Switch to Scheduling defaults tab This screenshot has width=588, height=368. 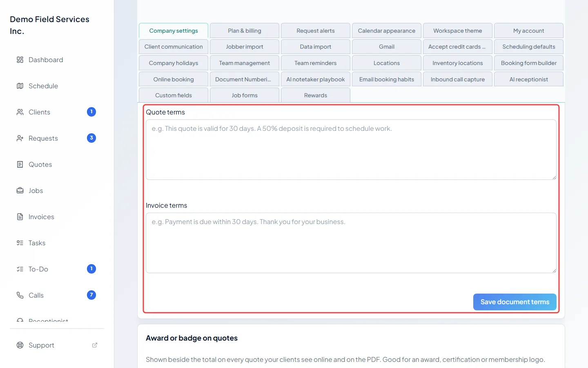(529, 47)
